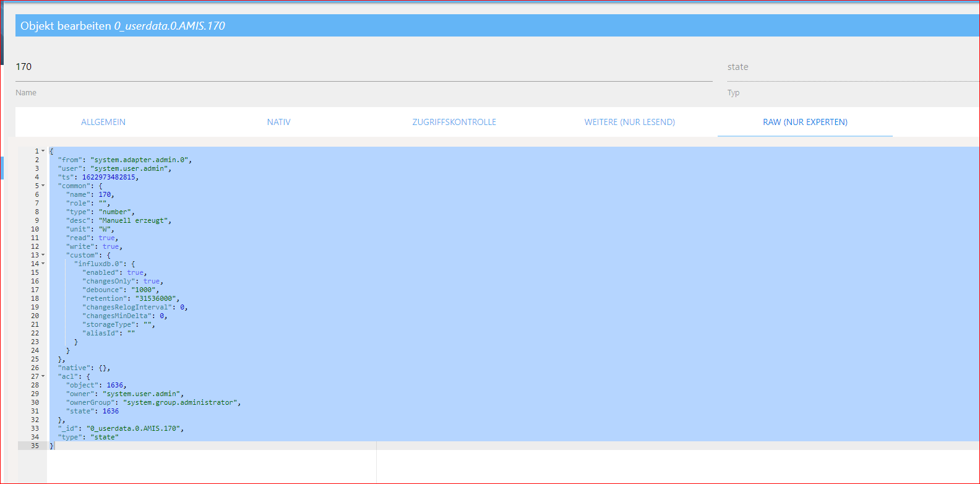
Task: Click the "object": 1636 line
Action: tap(97, 385)
